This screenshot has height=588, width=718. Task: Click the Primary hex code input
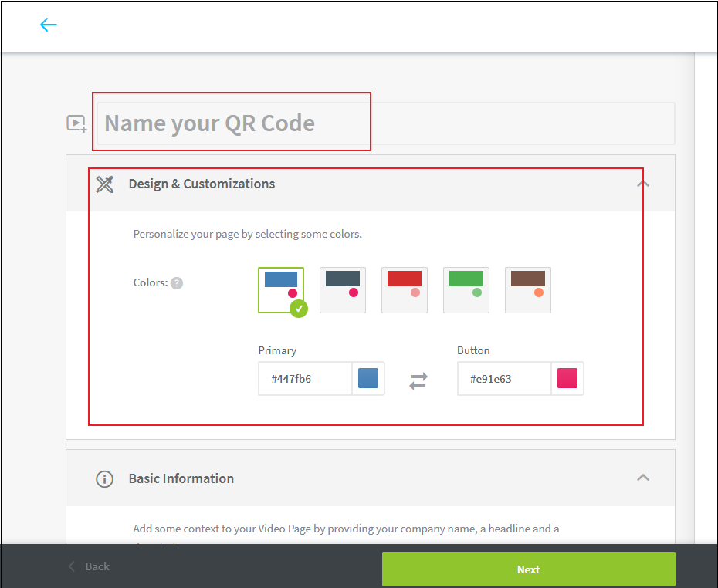(x=305, y=378)
